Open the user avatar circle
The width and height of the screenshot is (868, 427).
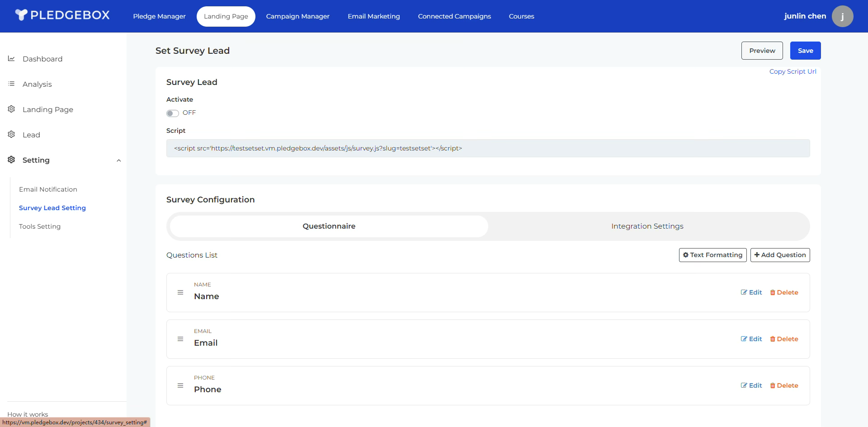842,16
